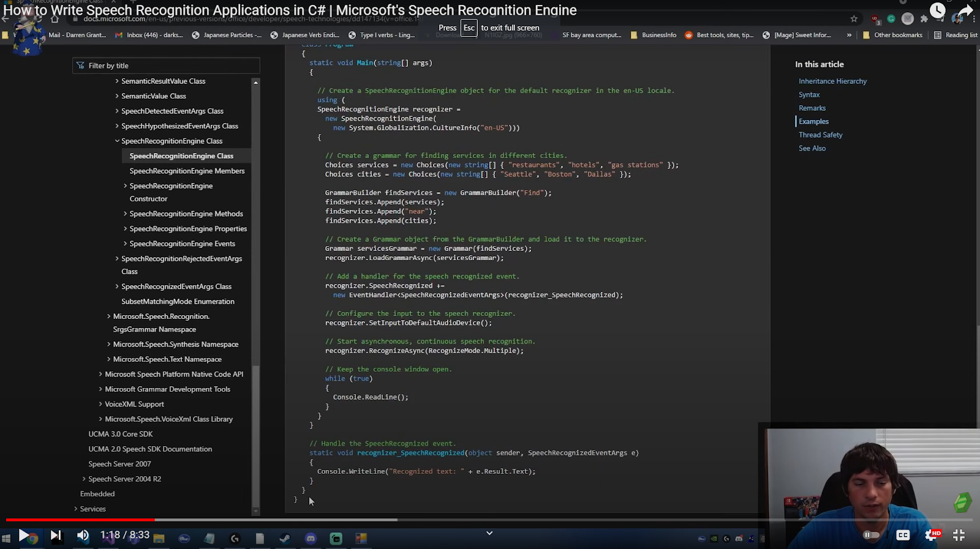
Task: Toggle closed captions CC button
Action: (903, 535)
